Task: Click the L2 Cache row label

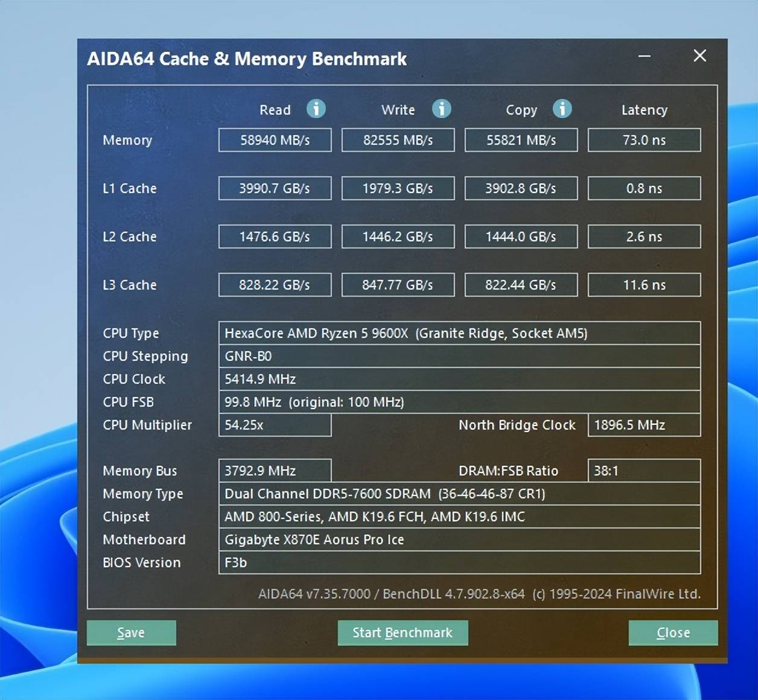Action: tap(130, 237)
